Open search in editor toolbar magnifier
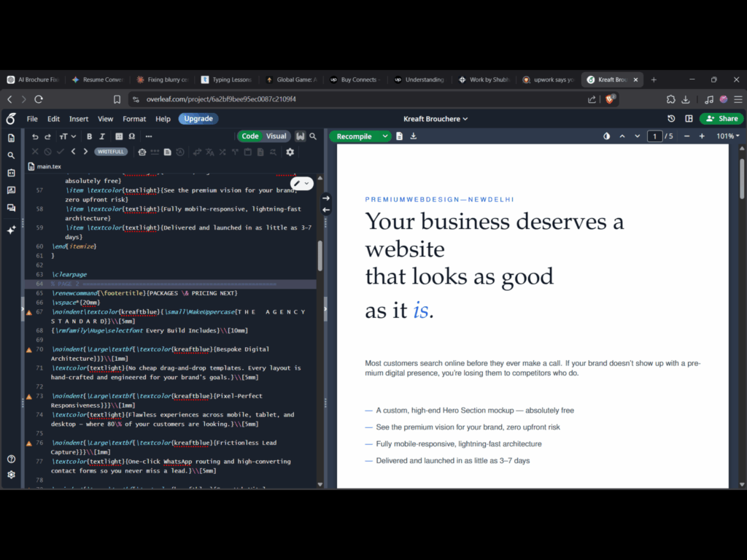Image resolution: width=747 pixels, height=560 pixels. [313, 136]
